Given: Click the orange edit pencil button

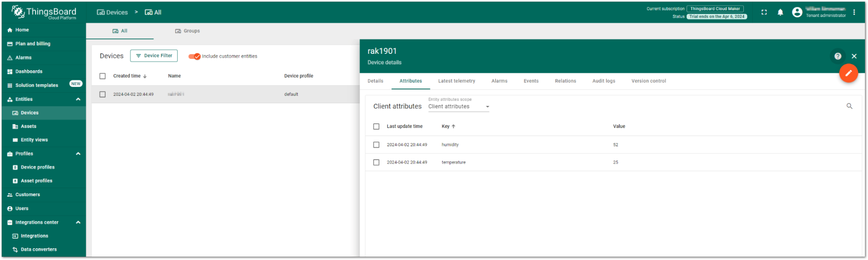Looking at the screenshot, I should tap(848, 73).
